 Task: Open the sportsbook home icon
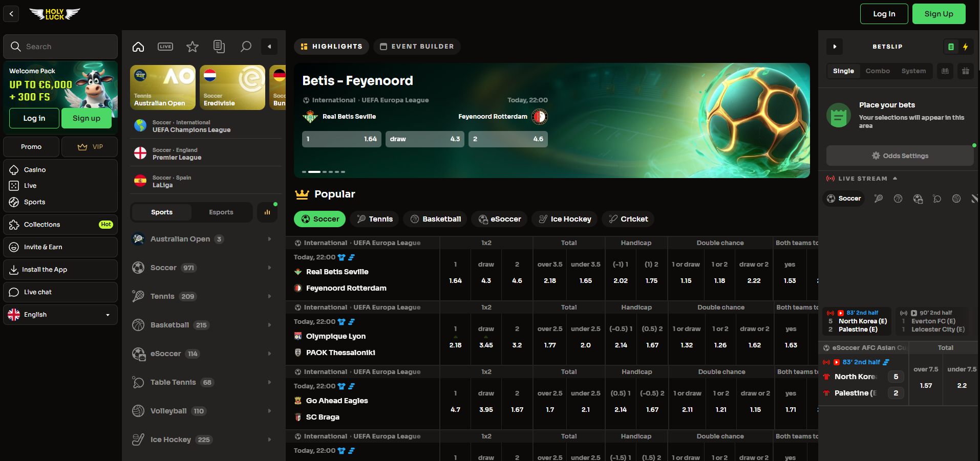coord(138,47)
